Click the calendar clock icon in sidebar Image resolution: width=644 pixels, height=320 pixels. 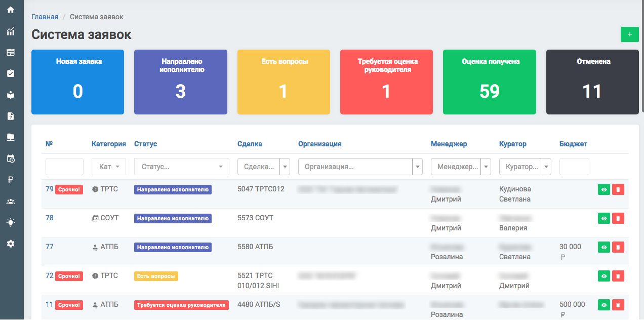[11, 158]
